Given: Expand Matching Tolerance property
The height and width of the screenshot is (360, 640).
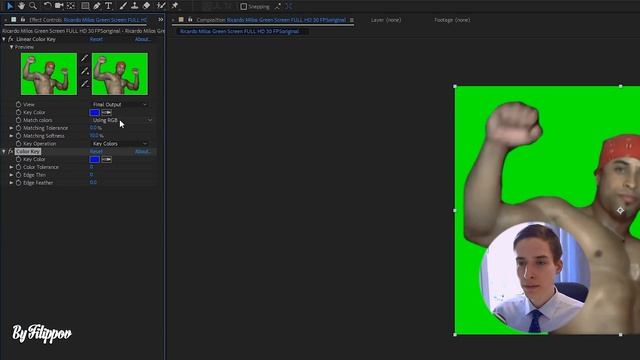Looking at the screenshot, I should click(11, 128).
